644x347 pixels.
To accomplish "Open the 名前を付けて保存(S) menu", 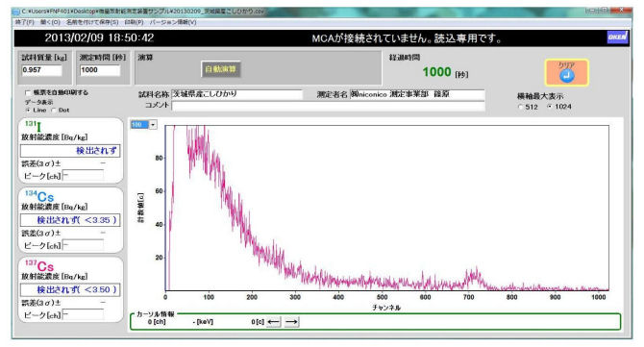I will click(92, 22).
